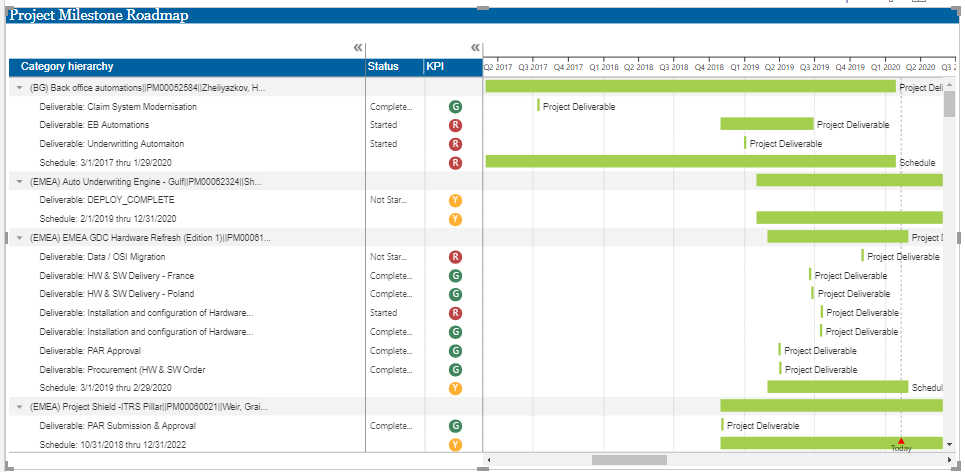Click the red KPI icon for Underwritting Automaiton
The height and width of the screenshot is (472, 965).
click(455, 144)
